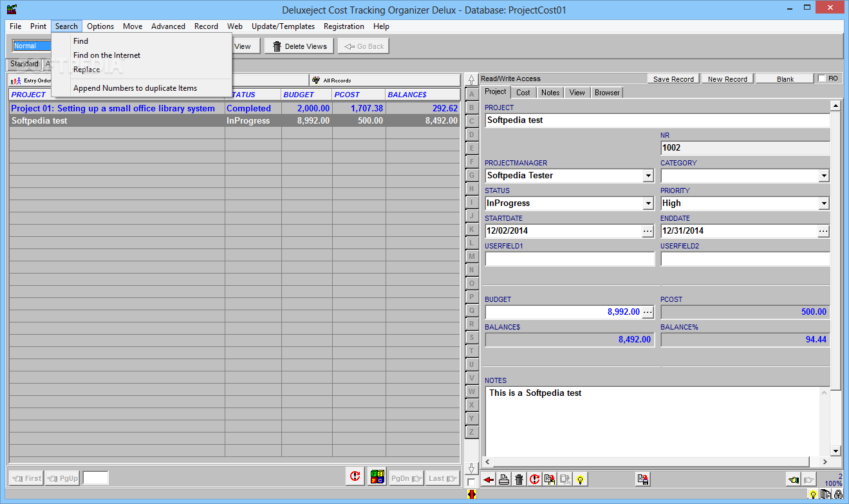Click the red refresh icon below the list
This screenshot has height=504, width=849.
pyautogui.click(x=355, y=477)
